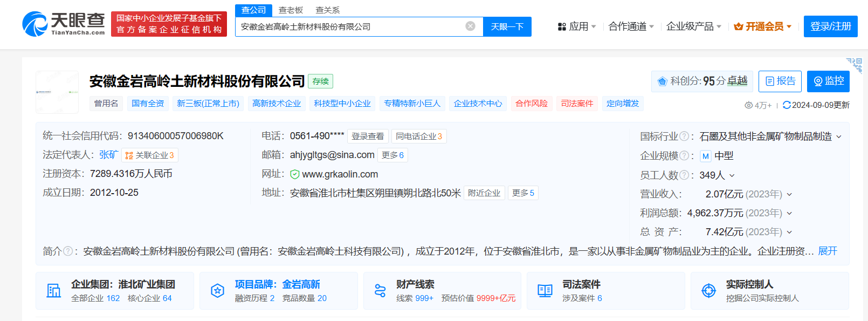
Task: Click the 科技型中小企业 tag
Action: click(x=342, y=104)
